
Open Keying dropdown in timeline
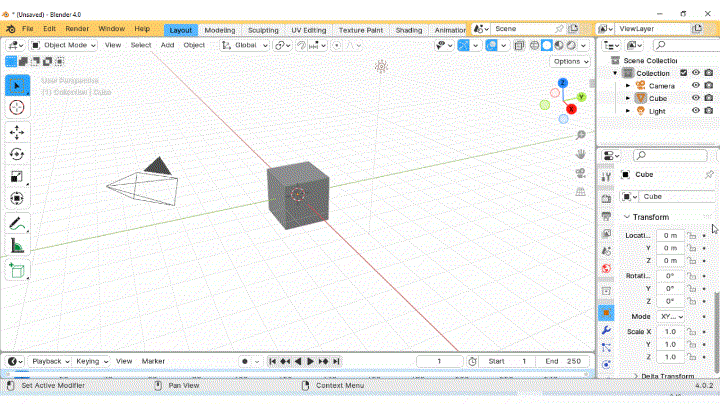(91, 361)
